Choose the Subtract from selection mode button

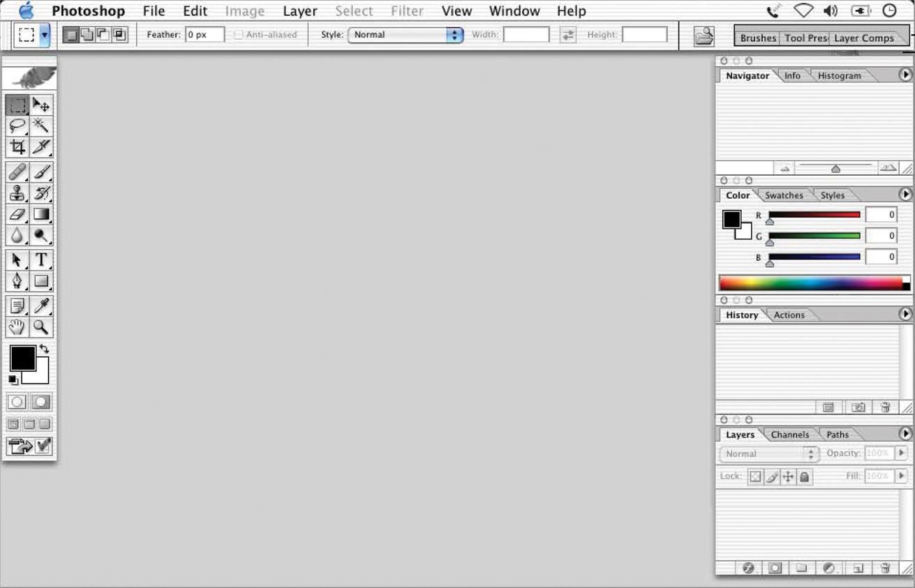coord(103,34)
